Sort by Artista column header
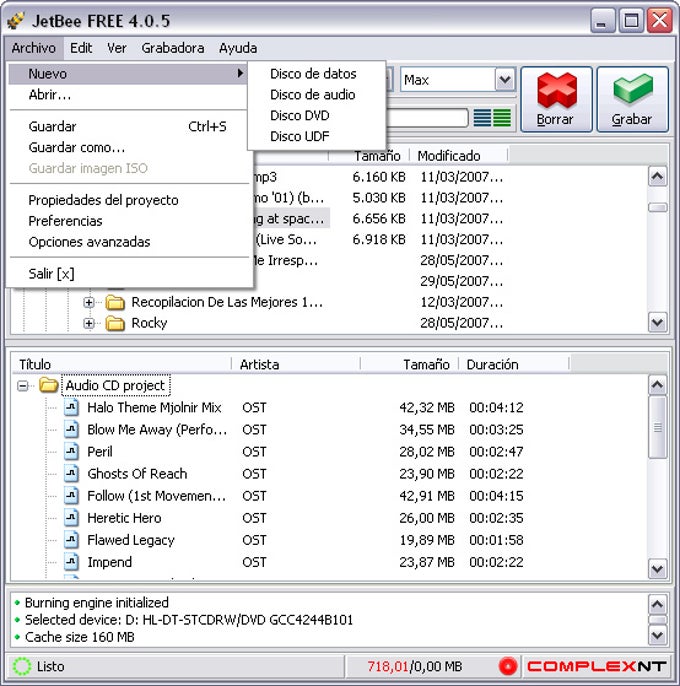The image size is (680, 686). [x=296, y=364]
